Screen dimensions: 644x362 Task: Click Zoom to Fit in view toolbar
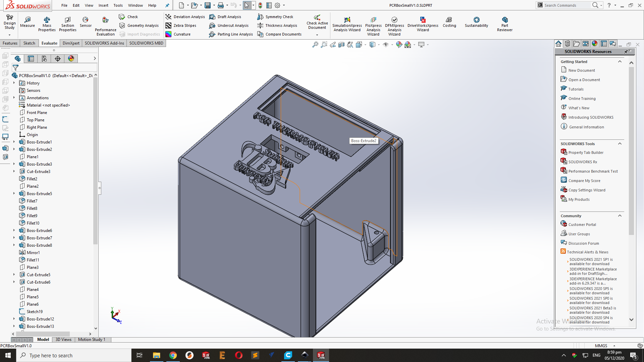click(x=315, y=45)
